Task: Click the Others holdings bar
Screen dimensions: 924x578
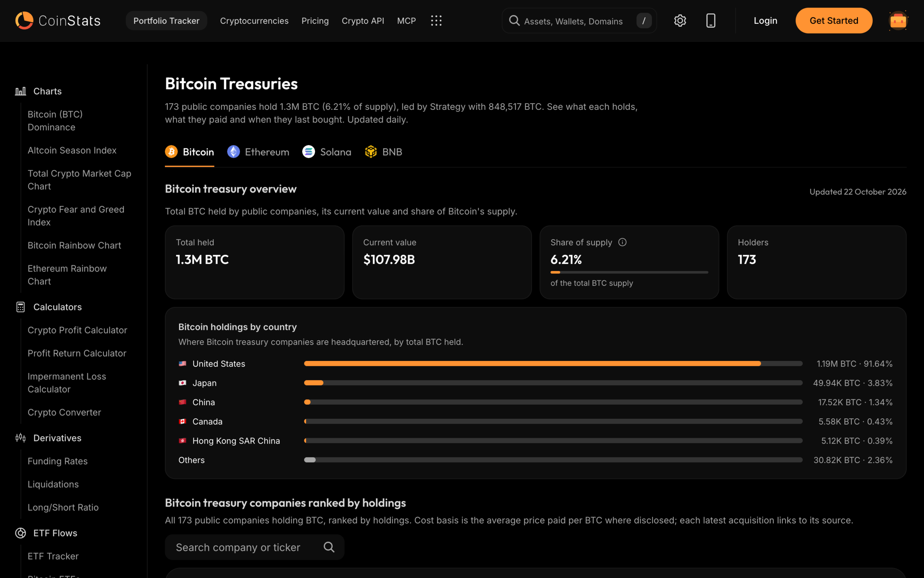Action: coord(553,460)
